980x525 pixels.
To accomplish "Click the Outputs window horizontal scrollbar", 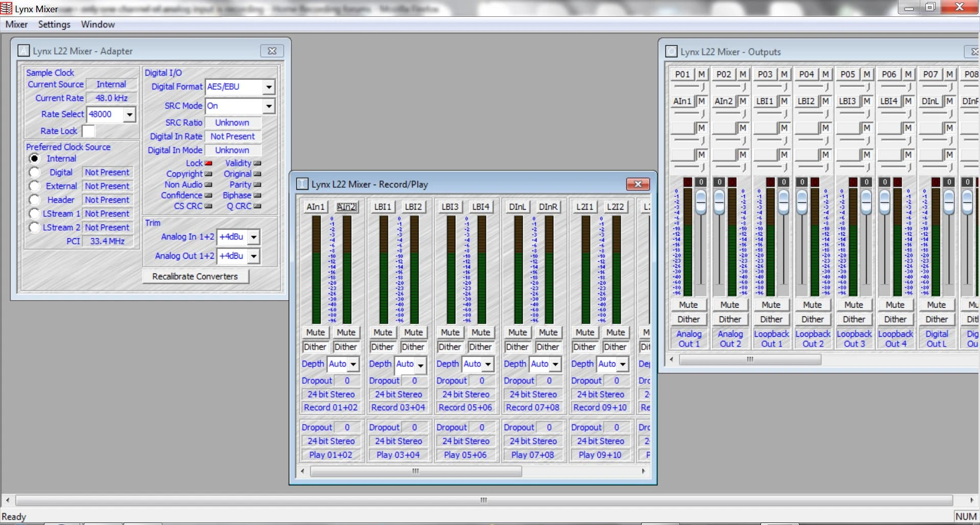I will pyautogui.click(x=750, y=359).
